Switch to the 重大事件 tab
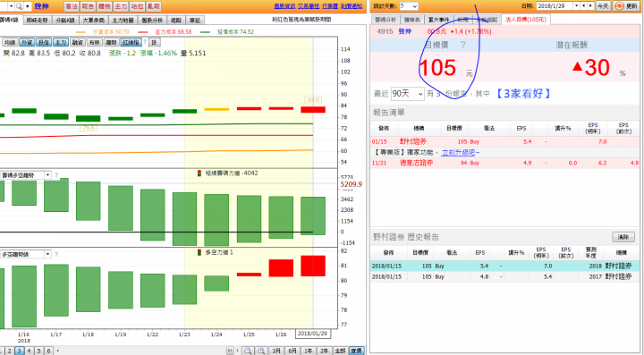 pyautogui.click(x=438, y=20)
